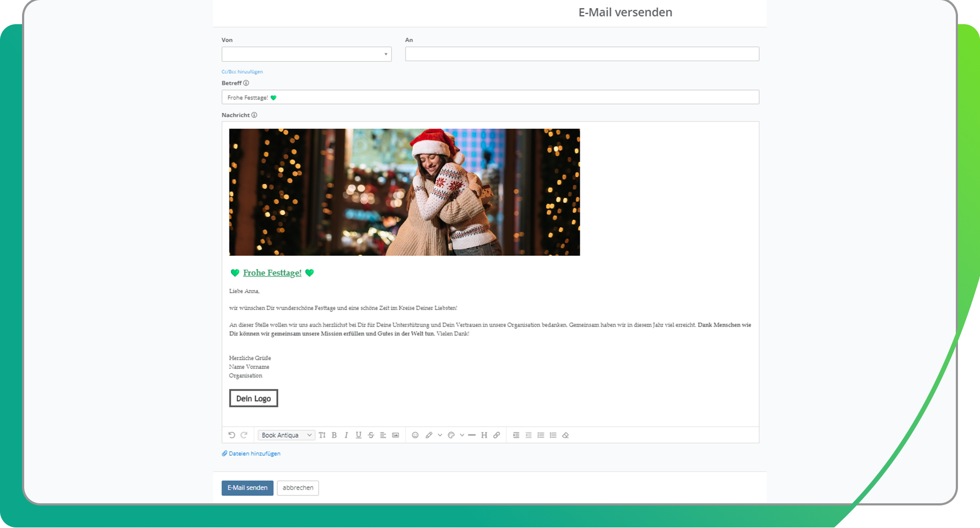The width and height of the screenshot is (980, 528).
Task: Toggle underline formatting
Action: click(358, 435)
